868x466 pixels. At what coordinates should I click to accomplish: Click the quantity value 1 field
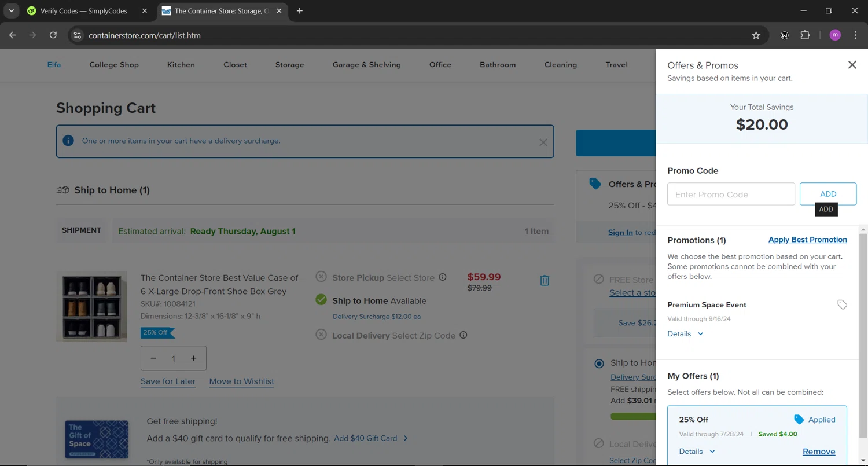174,358
